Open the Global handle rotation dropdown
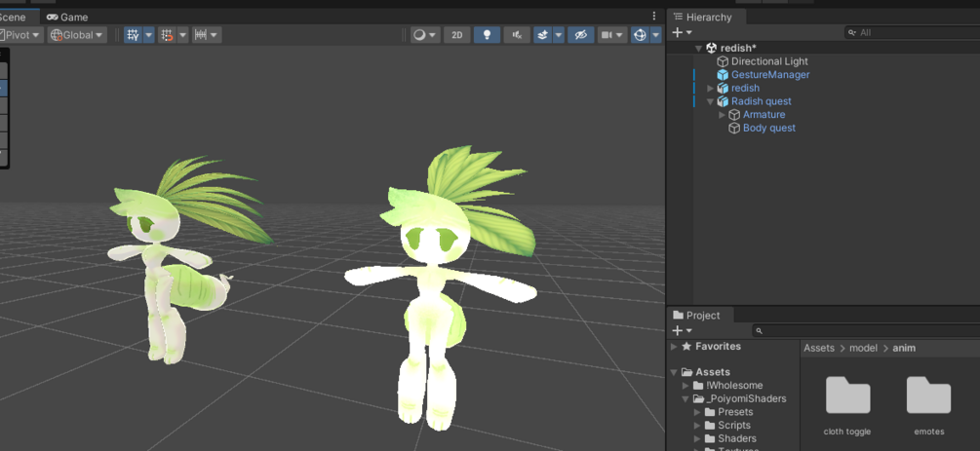 (77, 35)
